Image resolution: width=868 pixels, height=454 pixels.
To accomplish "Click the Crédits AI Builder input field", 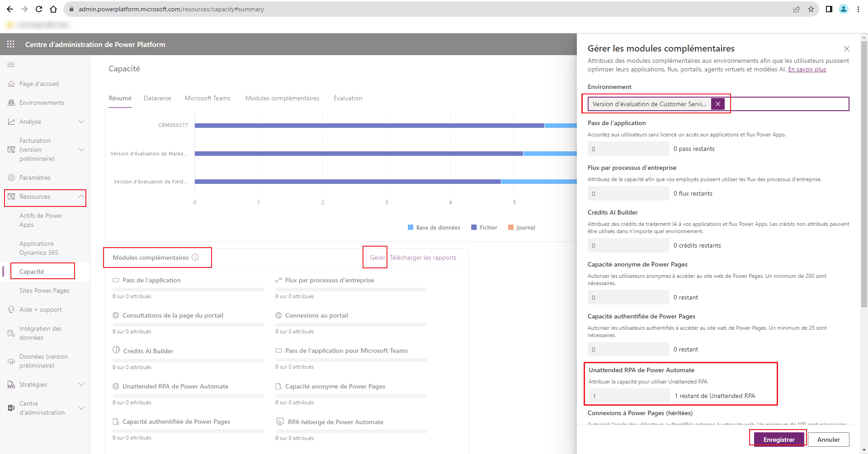I will 628,245.
